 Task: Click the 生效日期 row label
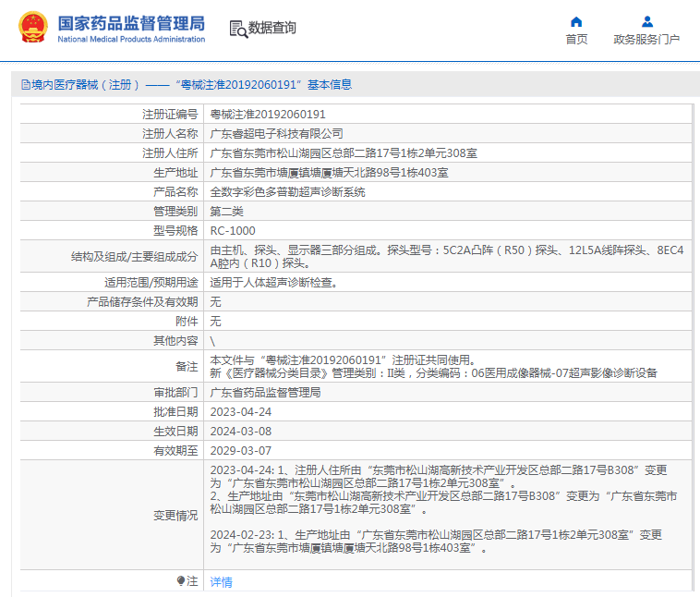[x=175, y=432]
